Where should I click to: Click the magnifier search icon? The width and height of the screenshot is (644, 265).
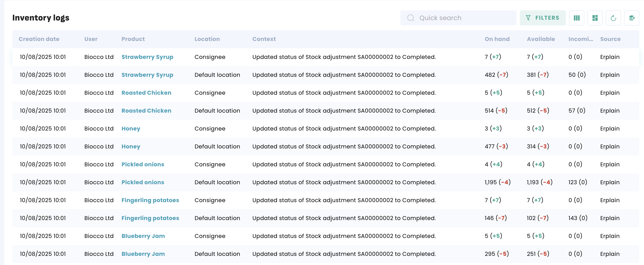411,18
